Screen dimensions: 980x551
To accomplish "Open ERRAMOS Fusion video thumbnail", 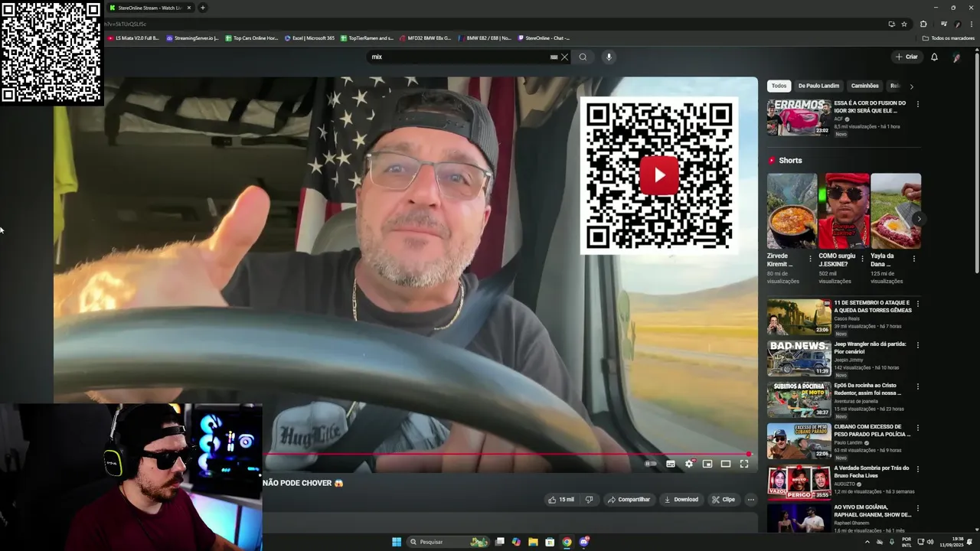I will coord(799,117).
